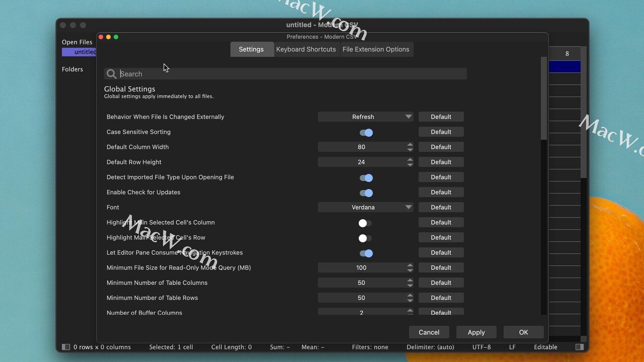
Task: Toggle Let Editor Pane Consume Navigation Keystrokes
Action: click(x=366, y=253)
